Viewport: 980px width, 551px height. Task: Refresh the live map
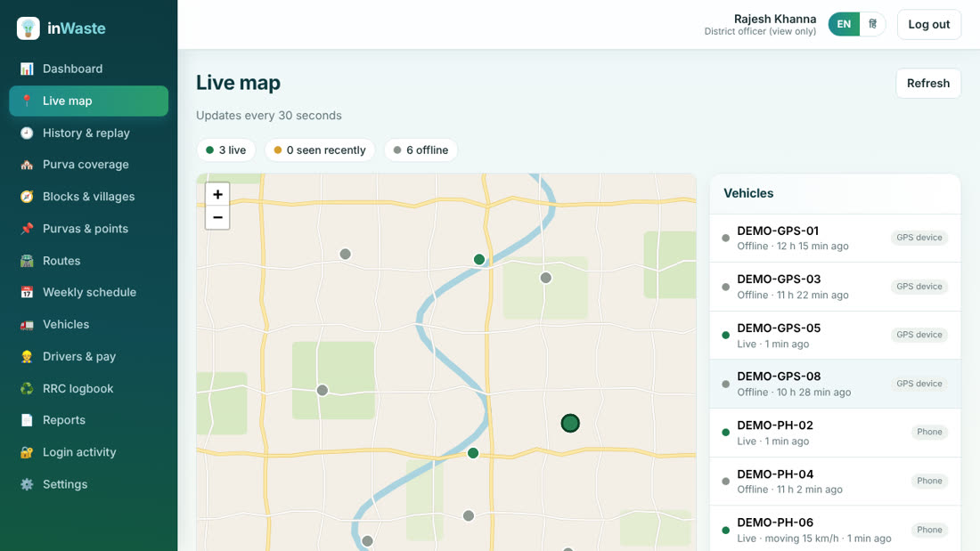[928, 83]
